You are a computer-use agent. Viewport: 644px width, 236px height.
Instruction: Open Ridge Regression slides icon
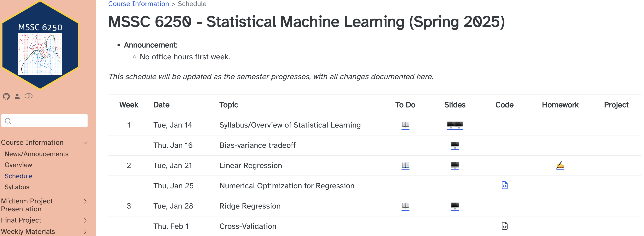(455, 206)
